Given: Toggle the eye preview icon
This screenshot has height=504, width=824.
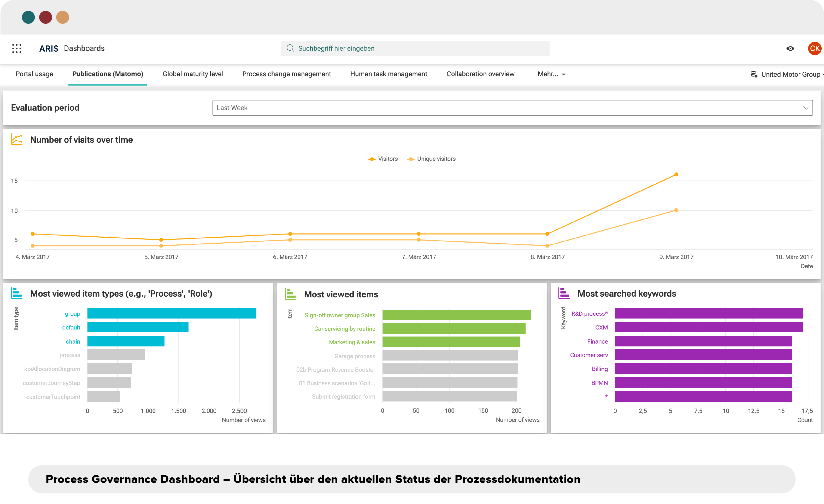Looking at the screenshot, I should click(790, 49).
